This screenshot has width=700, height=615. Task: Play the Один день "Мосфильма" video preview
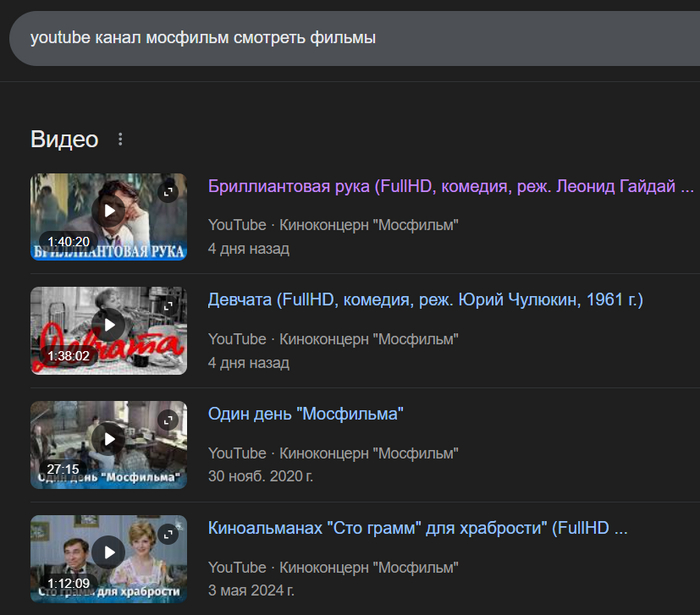[108, 439]
